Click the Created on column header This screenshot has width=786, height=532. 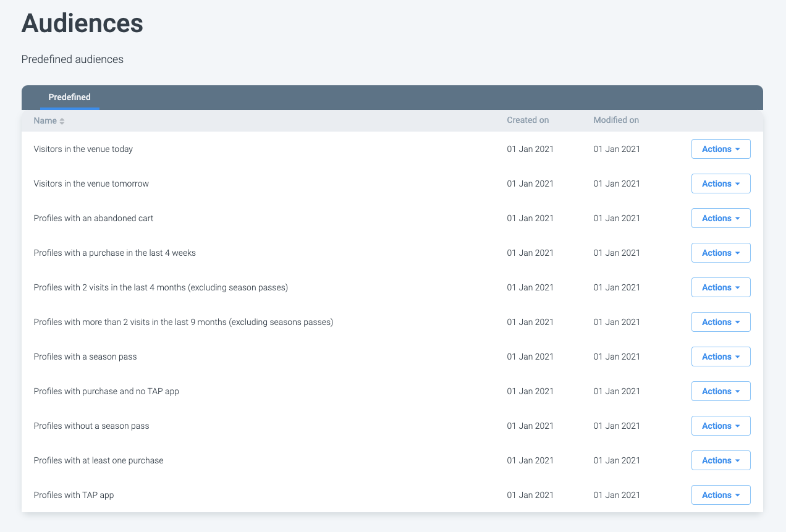pos(528,120)
